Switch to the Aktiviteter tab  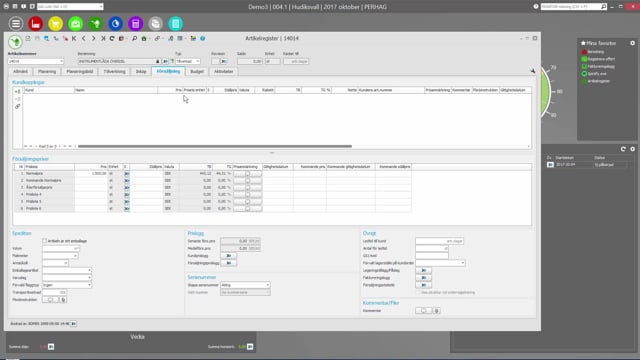(x=224, y=71)
